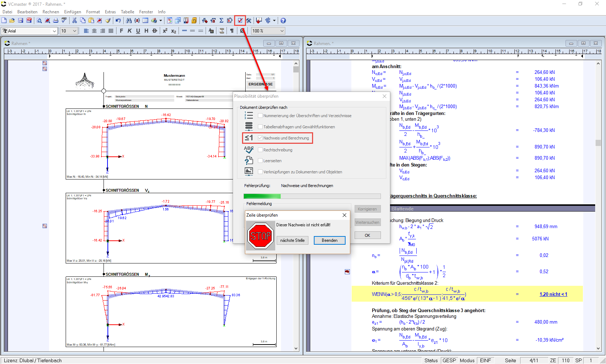The height and width of the screenshot is (364, 606).
Task: Click OK in Plausibilität überprüfen dialog
Action: pos(368,235)
